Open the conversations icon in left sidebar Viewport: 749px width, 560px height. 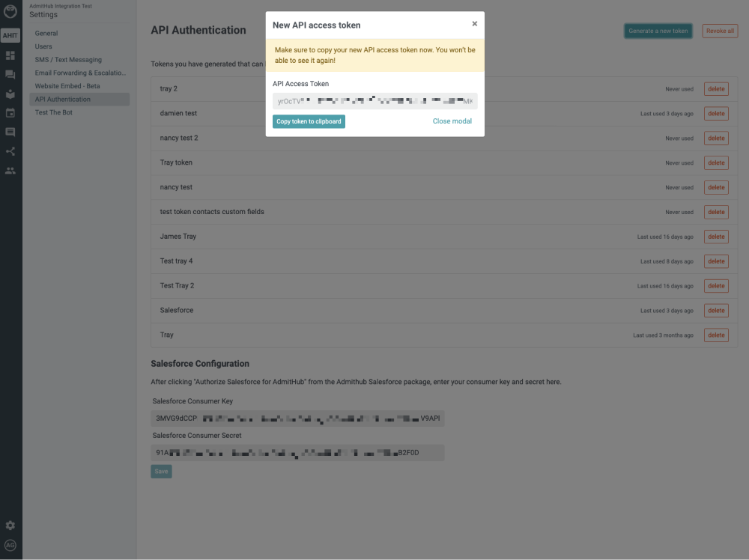click(x=10, y=74)
